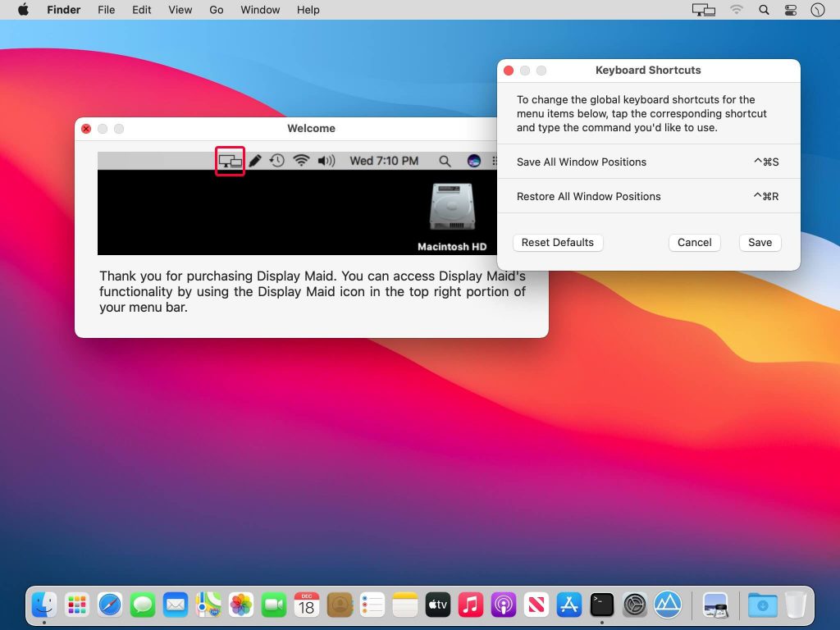
Task: Open System Preferences in the Dock
Action: (635, 605)
